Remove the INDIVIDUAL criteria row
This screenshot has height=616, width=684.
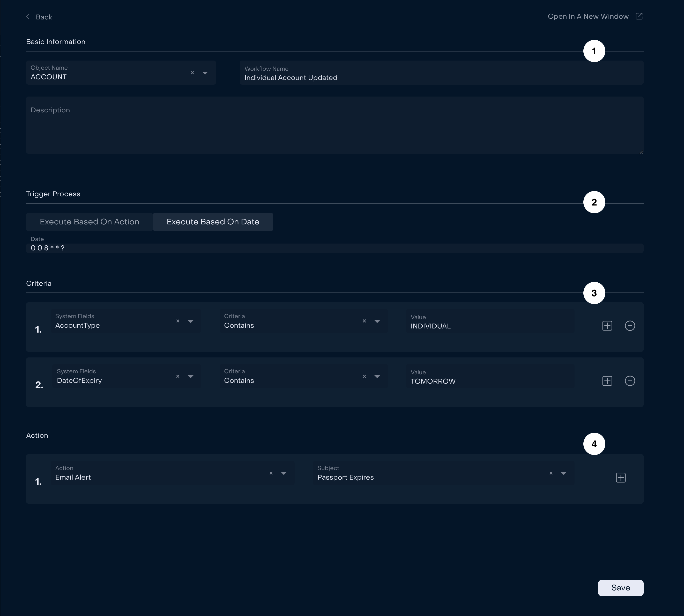630,326
